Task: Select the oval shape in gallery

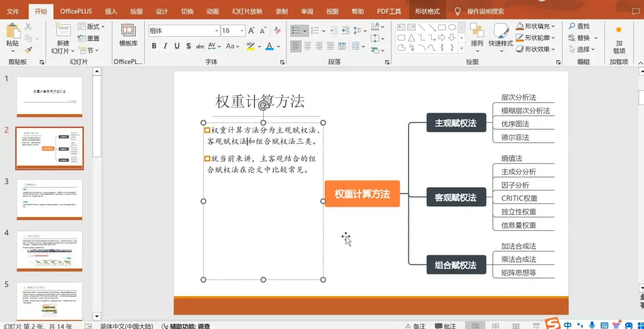Action: [x=452, y=28]
